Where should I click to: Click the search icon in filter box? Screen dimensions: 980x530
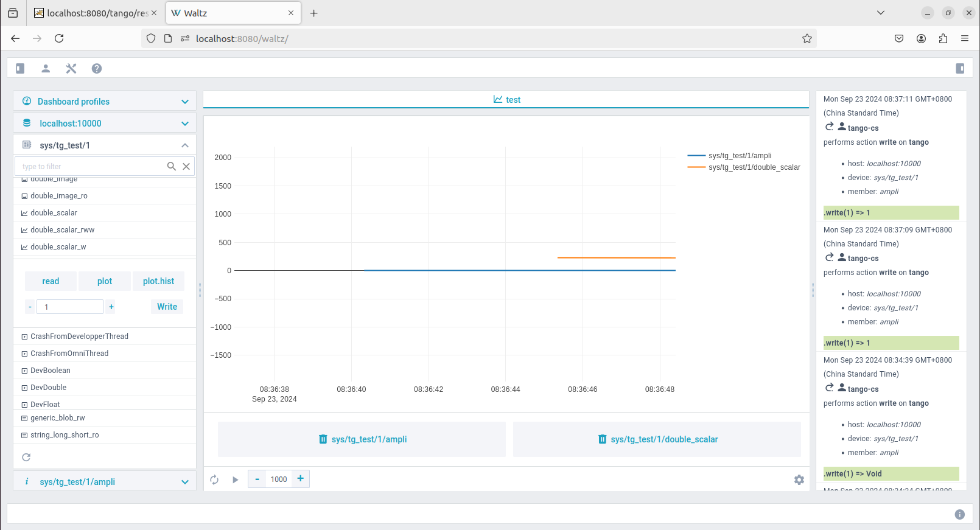(172, 166)
